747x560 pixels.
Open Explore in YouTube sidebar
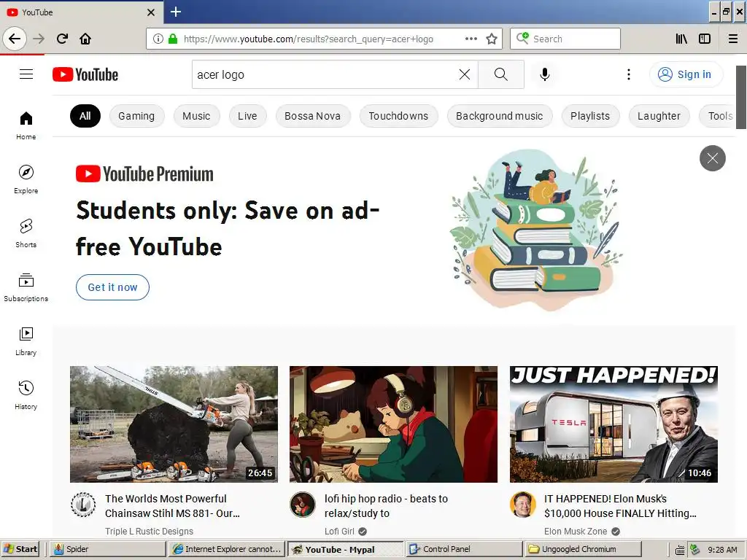tap(26, 179)
